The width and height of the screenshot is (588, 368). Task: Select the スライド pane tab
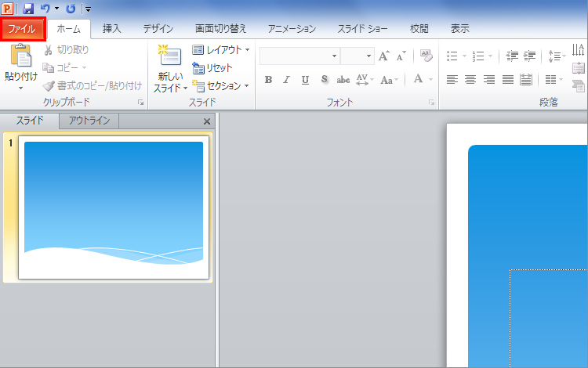(30, 121)
